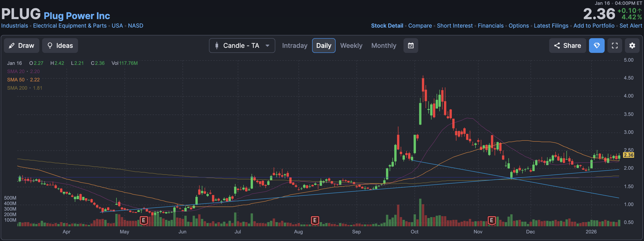The image size is (644, 241).
Task: Click the pencil icon in Draw button
Action: (12, 46)
